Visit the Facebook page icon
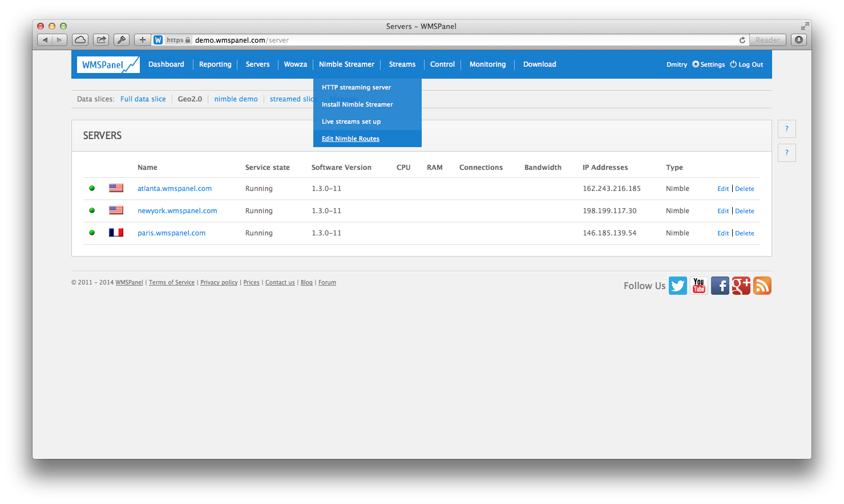This screenshot has height=504, width=844. pos(720,286)
